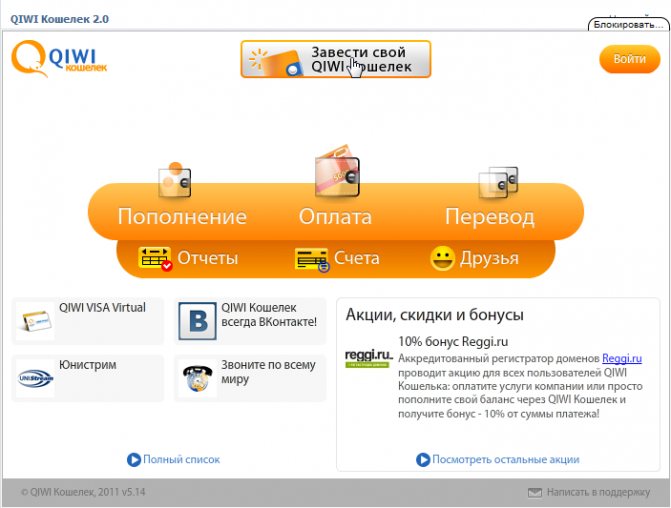Open the Перевод section
The width and height of the screenshot is (671, 508).
pyautogui.click(x=490, y=216)
